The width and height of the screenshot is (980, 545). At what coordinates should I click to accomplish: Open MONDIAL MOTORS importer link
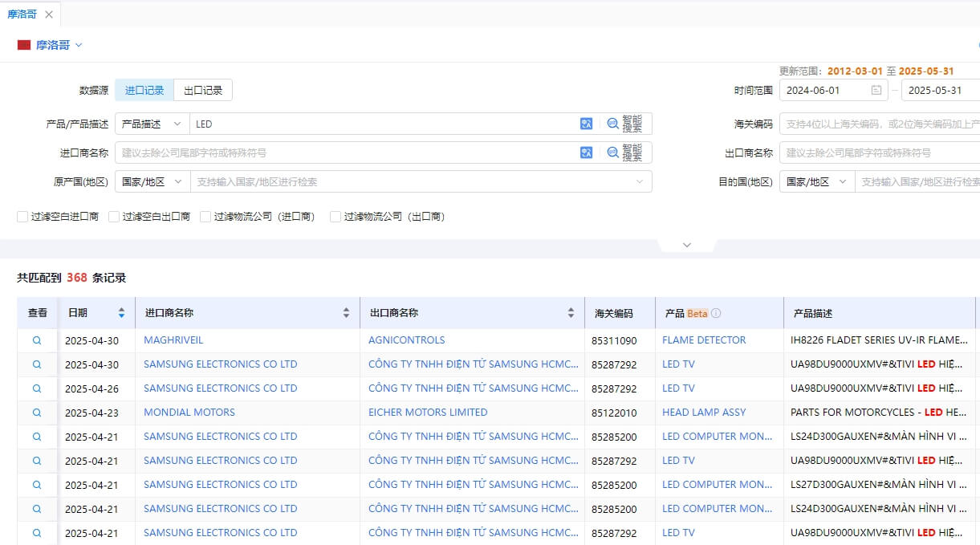[189, 413]
